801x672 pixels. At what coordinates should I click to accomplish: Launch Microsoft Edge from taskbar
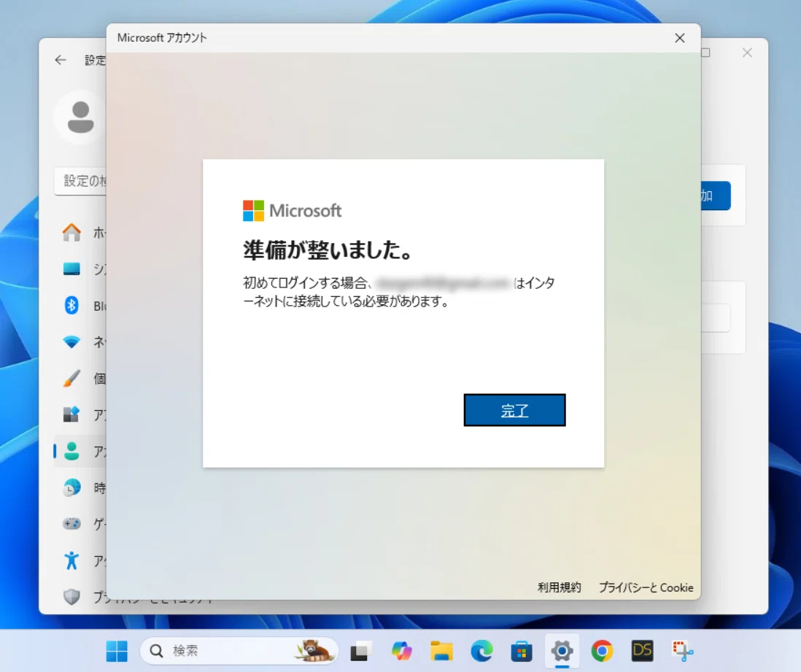click(x=481, y=651)
